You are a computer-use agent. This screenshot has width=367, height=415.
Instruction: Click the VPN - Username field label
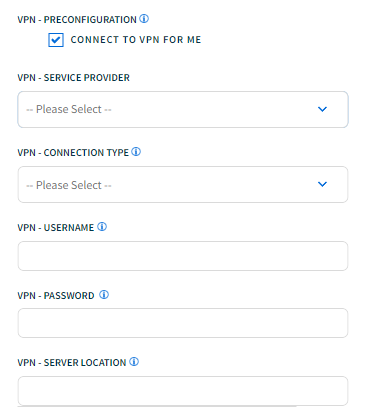click(x=56, y=228)
